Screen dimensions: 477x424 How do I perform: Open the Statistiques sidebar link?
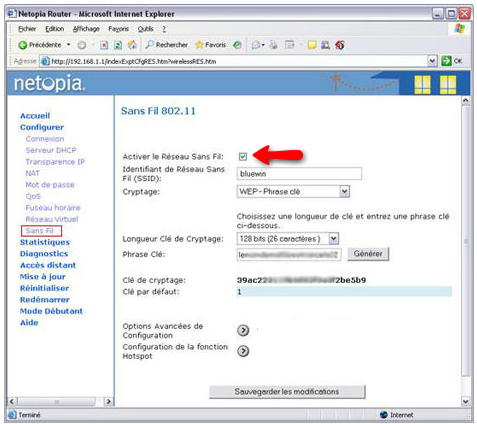[x=45, y=242]
